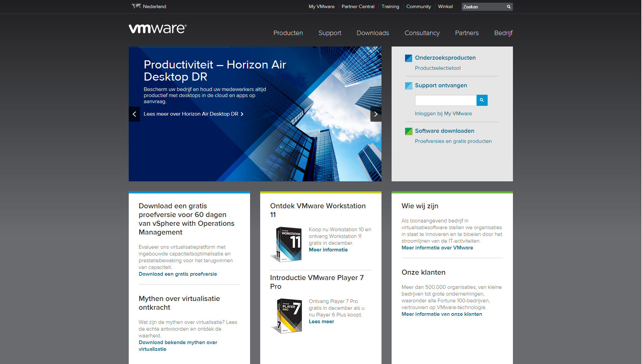
Task: Click the Software downloaden heading link
Action: coord(445,131)
